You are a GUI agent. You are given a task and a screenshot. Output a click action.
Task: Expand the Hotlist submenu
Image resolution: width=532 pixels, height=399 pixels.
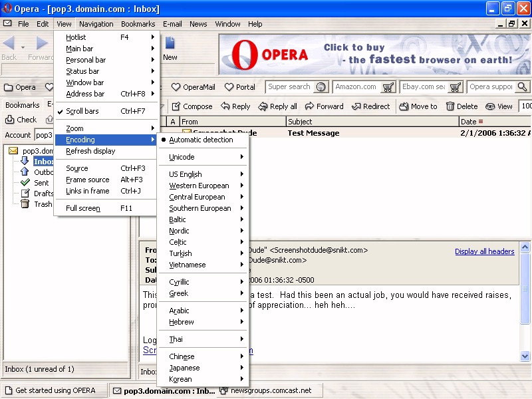106,37
